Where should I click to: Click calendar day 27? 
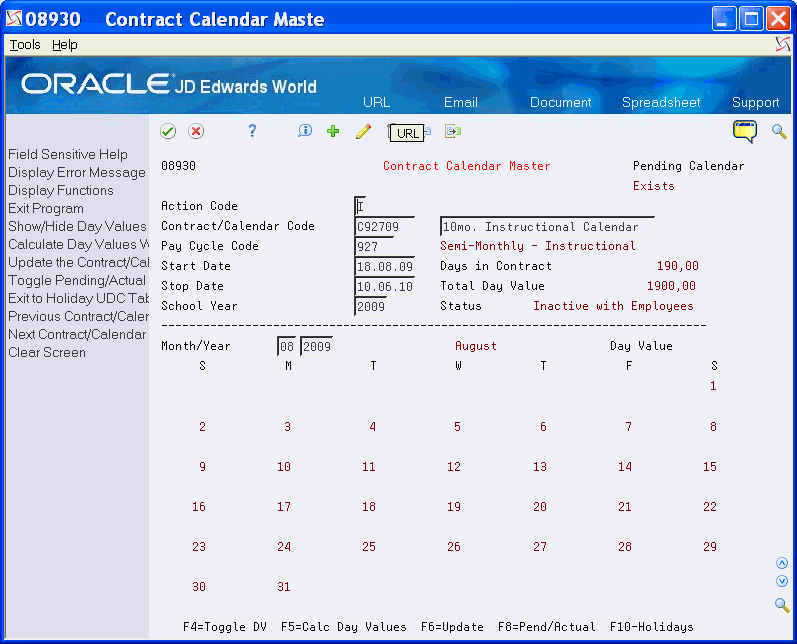tap(539, 547)
